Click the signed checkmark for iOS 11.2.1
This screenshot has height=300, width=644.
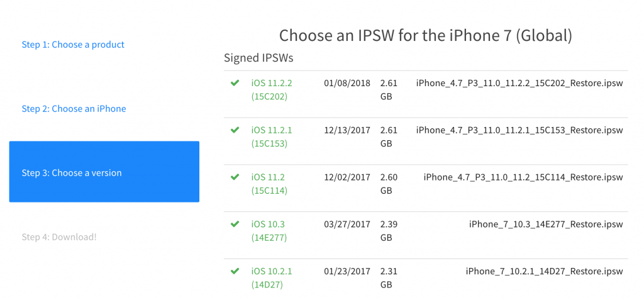[x=235, y=130]
